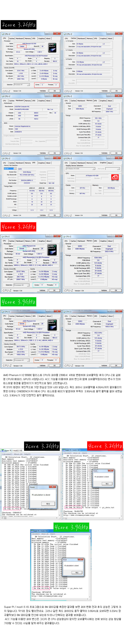Viewport: 124px width, 644px height.
Task: Click Validate in the ASUSTeK mainboard window
Action: (x=43, y=153)
